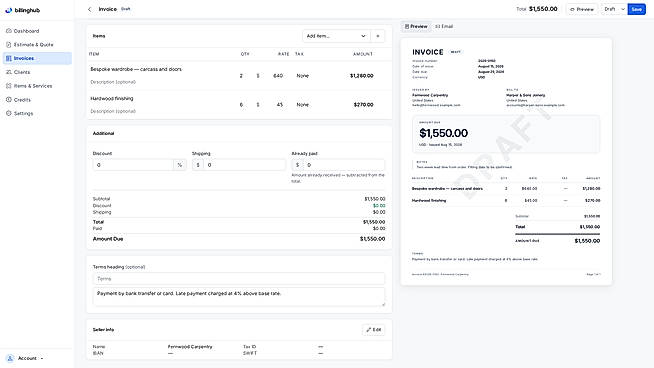Viewport: 654px width, 368px height.
Task: Click the invoice preview thumbnail
Action: 506,162
